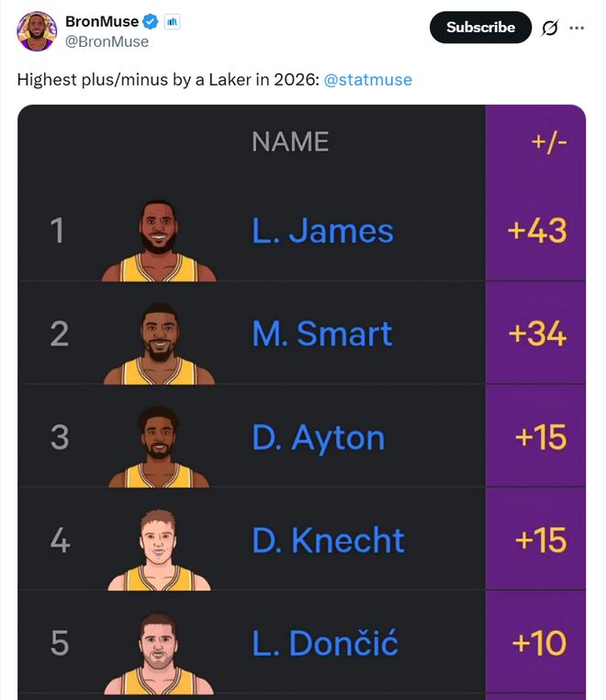The width and height of the screenshot is (606, 700).
Task: Click the @BronMuse handle
Action: point(107,41)
